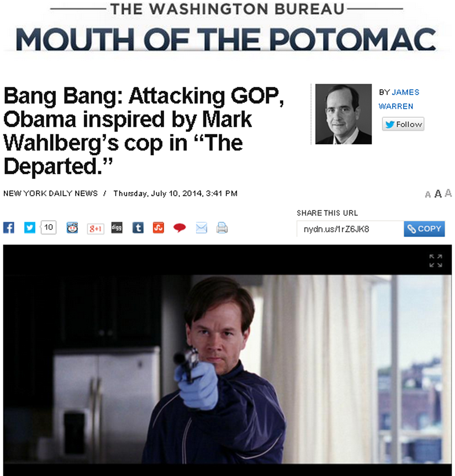Screen dimensions: 455x476
Task: Open comments with red speech bubble
Action: coord(179,228)
